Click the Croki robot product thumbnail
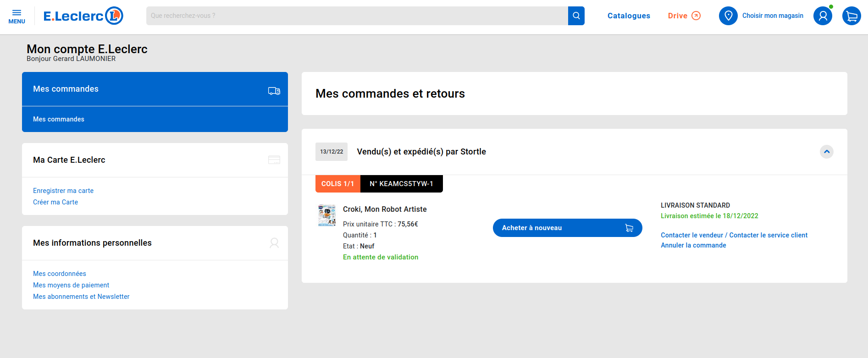The width and height of the screenshot is (868, 358). pyautogui.click(x=327, y=215)
